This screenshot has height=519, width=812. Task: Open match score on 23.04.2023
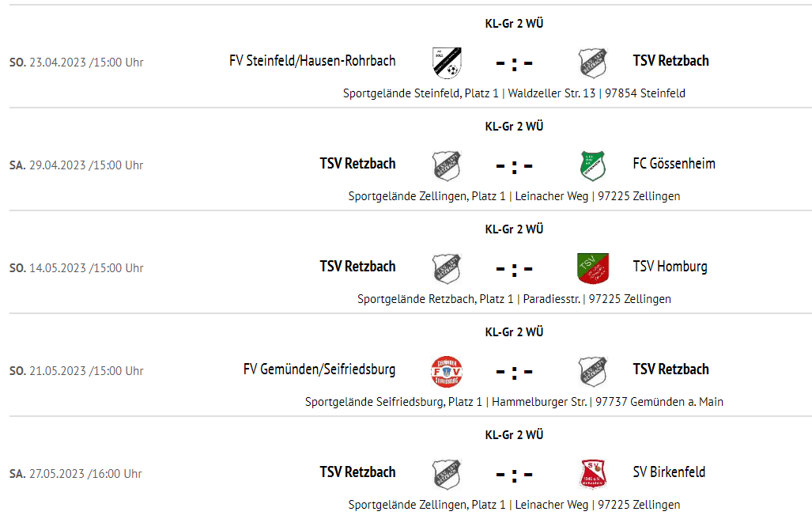coord(514,64)
